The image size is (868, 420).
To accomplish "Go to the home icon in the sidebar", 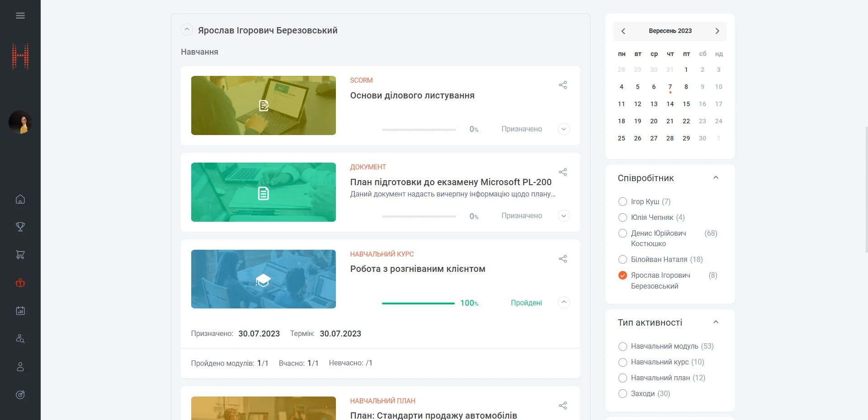I will [20, 199].
